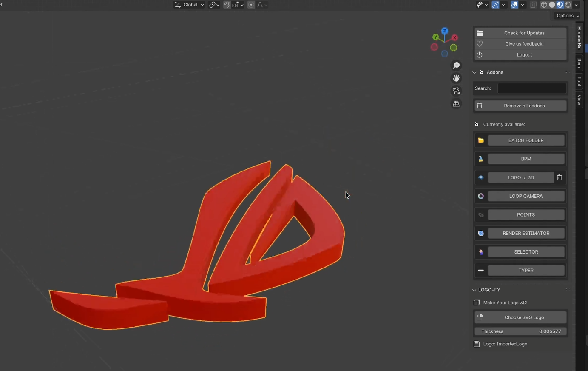Open the pivot point dropdown

coord(214,5)
